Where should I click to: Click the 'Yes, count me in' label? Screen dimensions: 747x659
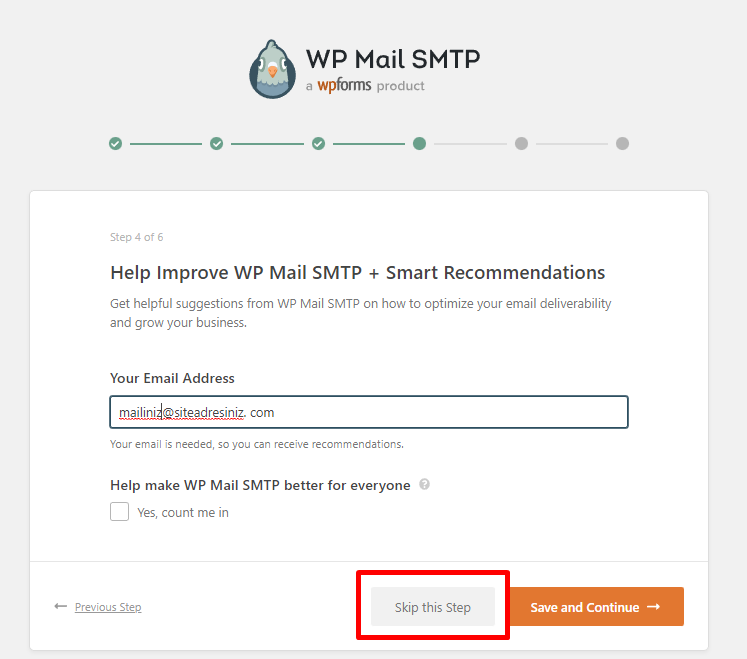183,513
